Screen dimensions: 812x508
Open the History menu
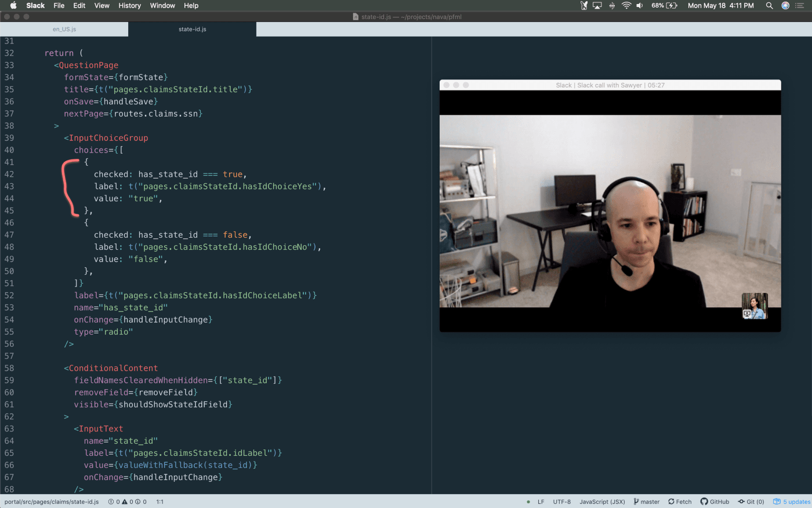tap(129, 6)
